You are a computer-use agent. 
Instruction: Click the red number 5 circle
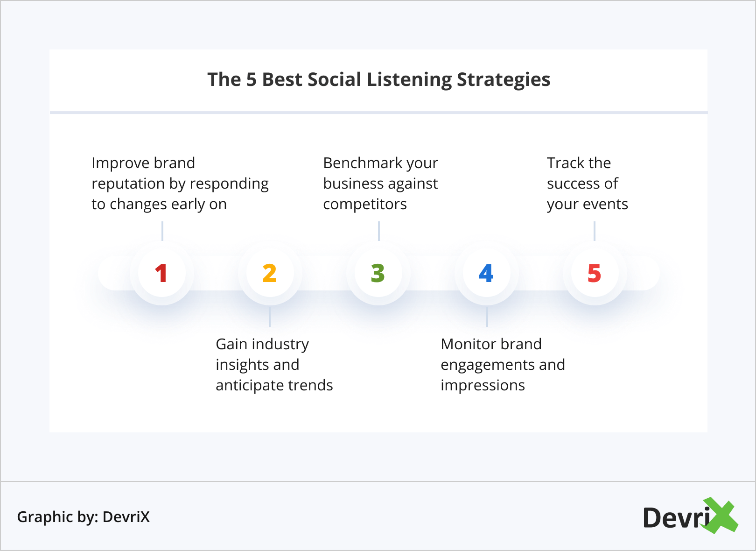pos(594,273)
